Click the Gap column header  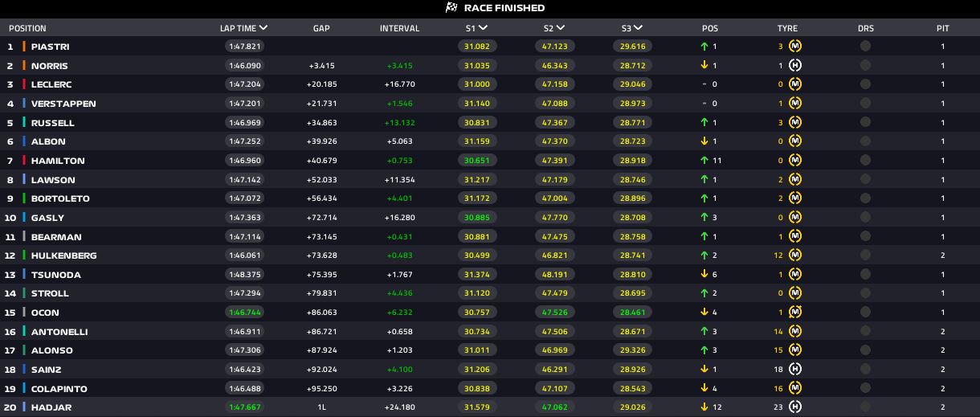(x=321, y=28)
